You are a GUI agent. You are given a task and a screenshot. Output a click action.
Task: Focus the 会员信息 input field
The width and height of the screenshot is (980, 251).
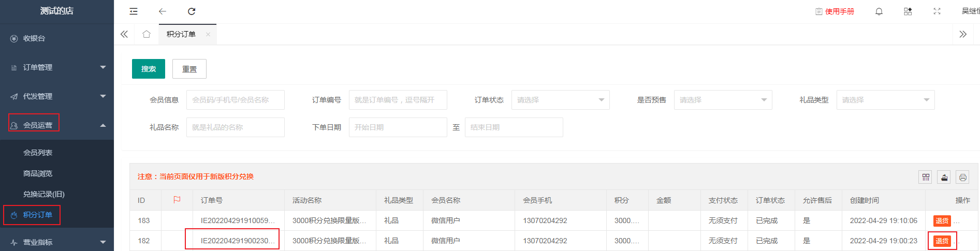[x=236, y=100]
